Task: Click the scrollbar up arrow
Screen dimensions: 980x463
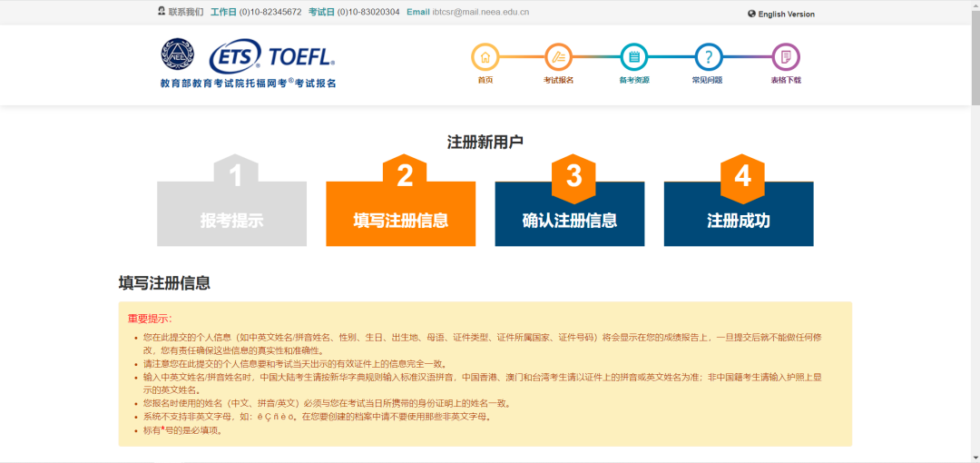Action: 975,5
